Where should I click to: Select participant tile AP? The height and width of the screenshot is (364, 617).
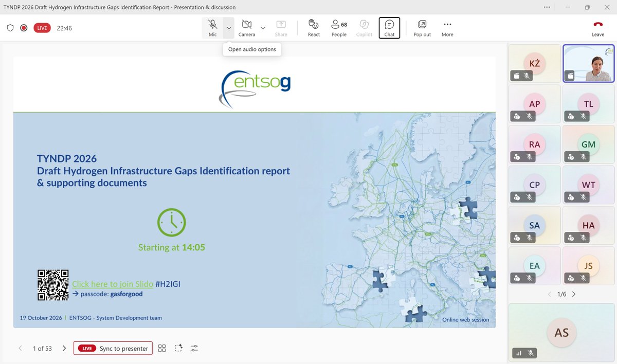point(535,104)
